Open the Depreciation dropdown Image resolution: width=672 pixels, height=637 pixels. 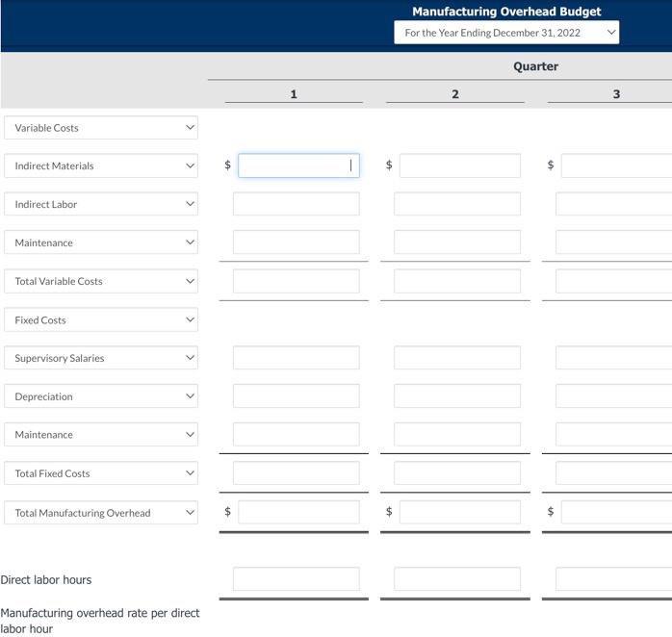click(x=101, y=396)
